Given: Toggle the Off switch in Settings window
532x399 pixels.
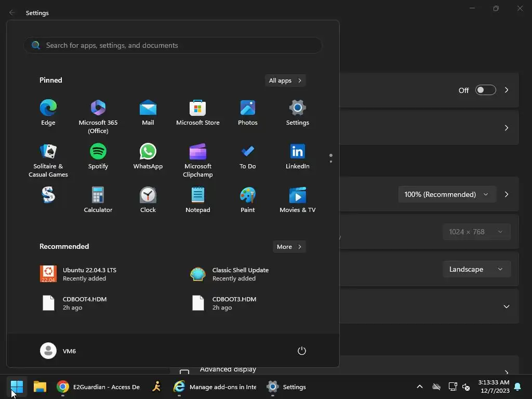Looking at the screenshot, I should (486, 90).
